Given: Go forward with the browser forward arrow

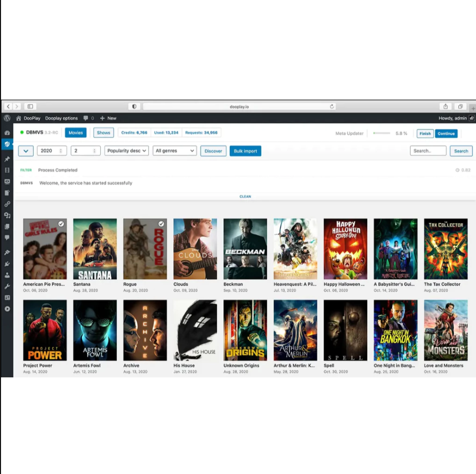Looking at the screenshot, I should (17, 106).
